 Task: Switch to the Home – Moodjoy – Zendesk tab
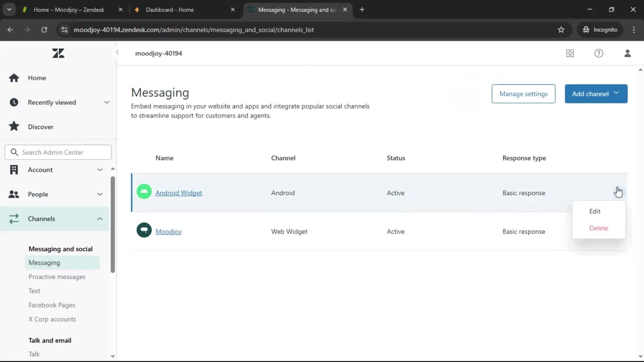(x=69, y=10)
